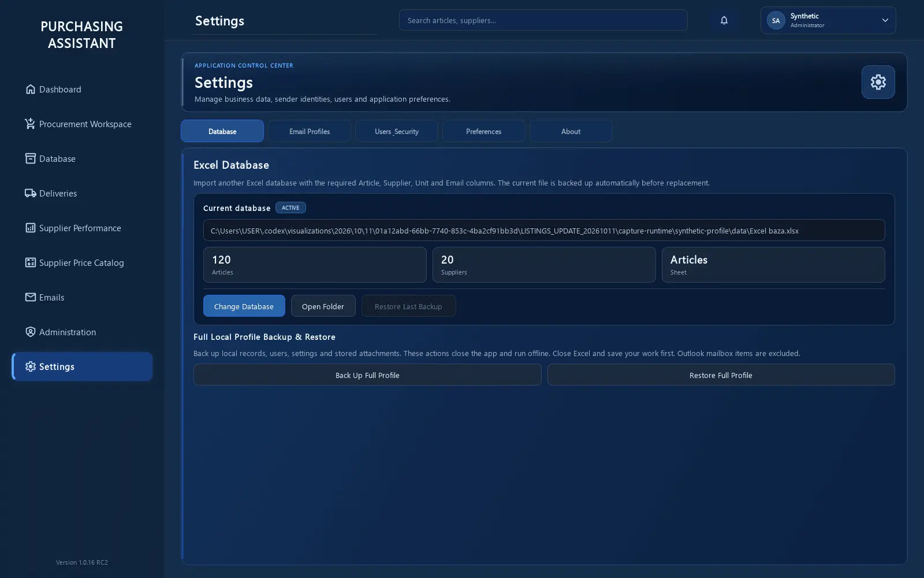Open notifications bell icon
This screenshot has height=578, width=924.
coord(724,20)
